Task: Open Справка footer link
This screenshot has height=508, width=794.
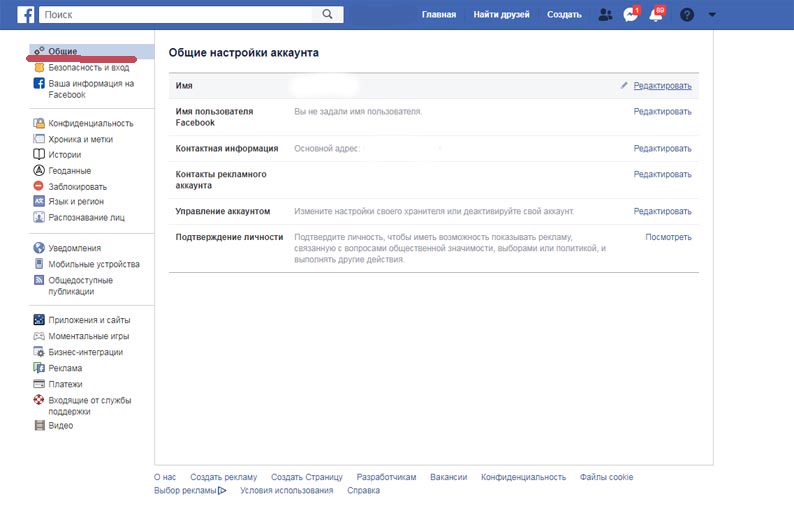Action: (x=363, y=490)
